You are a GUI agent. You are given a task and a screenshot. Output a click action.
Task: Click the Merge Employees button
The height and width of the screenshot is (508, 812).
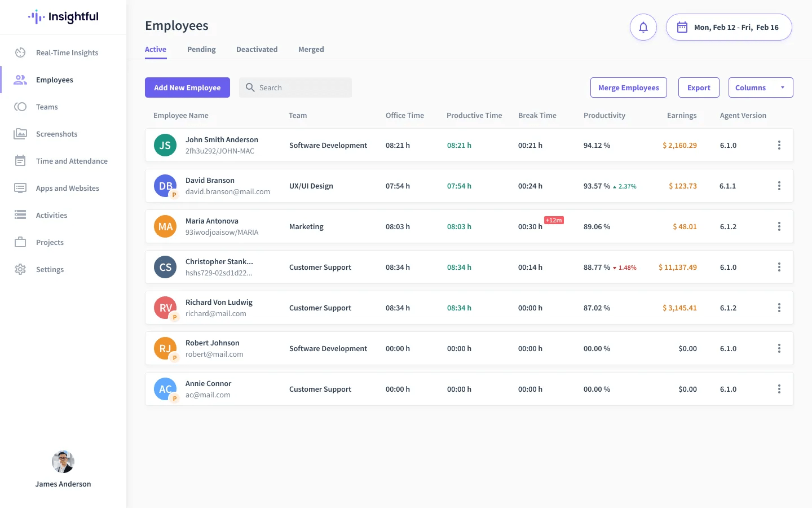pyautogui.click(x=629, y=87)
